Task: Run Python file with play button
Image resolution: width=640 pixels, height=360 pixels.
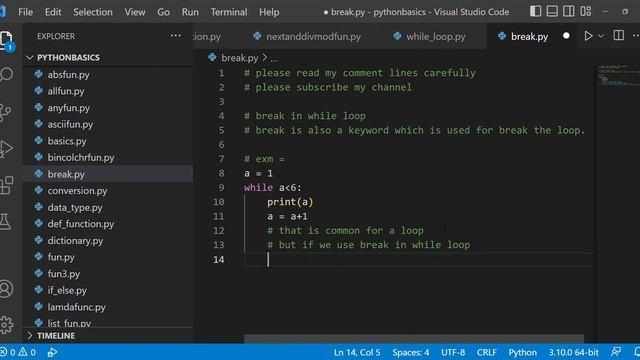Action: click(588, 36)
